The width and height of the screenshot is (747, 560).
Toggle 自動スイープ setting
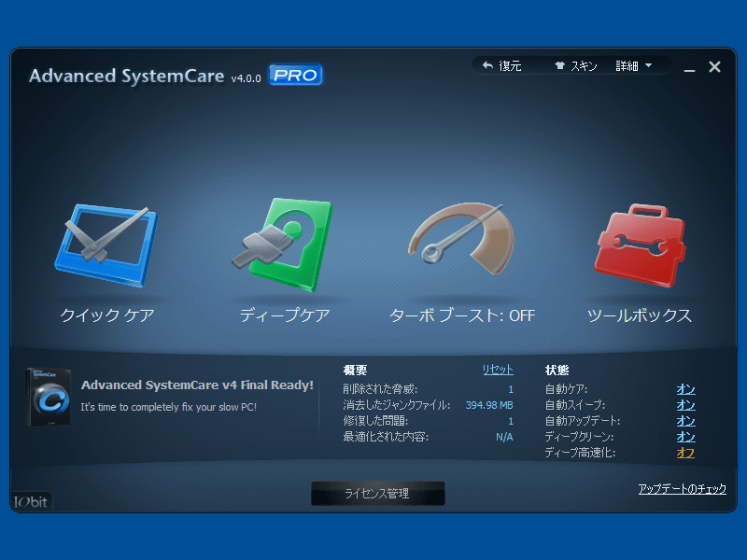tap(685, 405)
